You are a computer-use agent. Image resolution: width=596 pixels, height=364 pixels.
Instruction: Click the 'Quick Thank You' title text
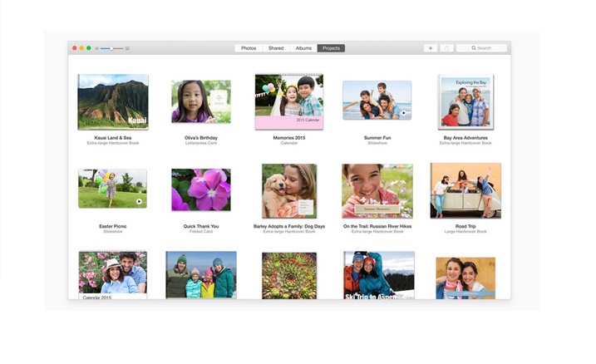point(201,226)
